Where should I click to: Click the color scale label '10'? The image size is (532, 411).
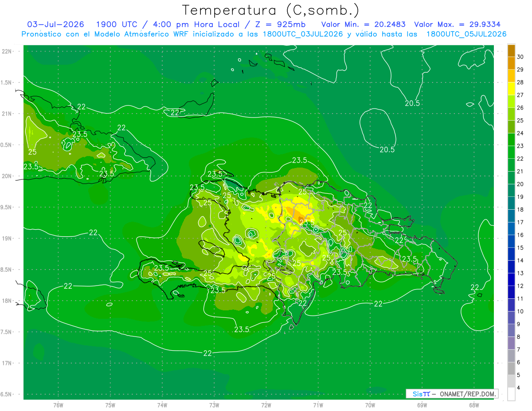click(520, 312)
